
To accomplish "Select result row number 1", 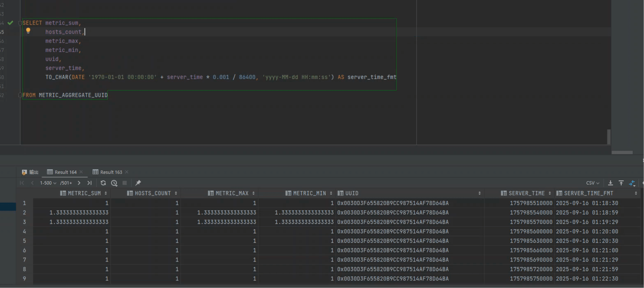I will [x=24, y=203].
